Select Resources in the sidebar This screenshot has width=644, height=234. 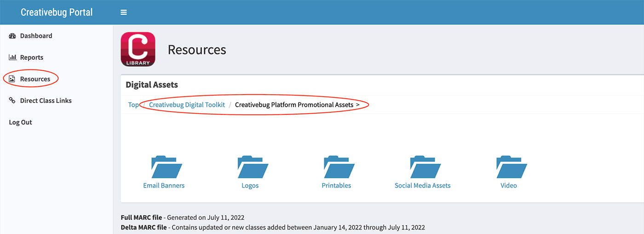tap(35, 79)
